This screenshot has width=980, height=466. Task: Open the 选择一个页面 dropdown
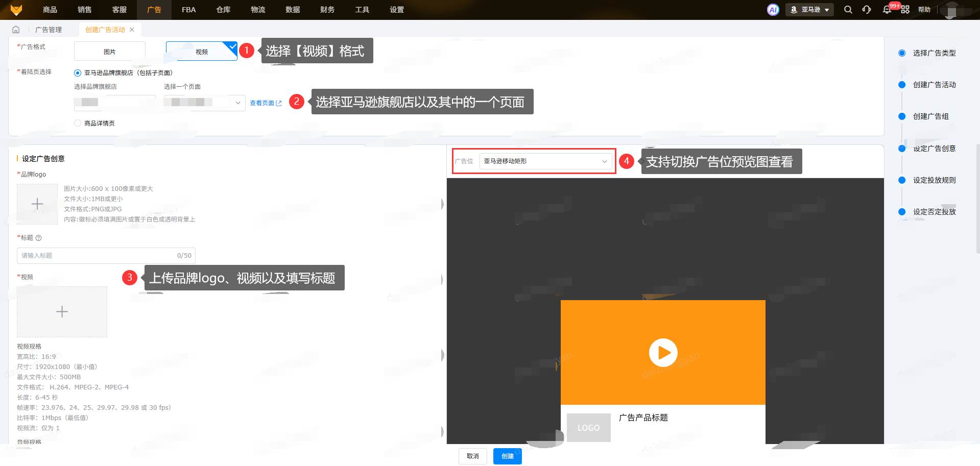point(204,103)
